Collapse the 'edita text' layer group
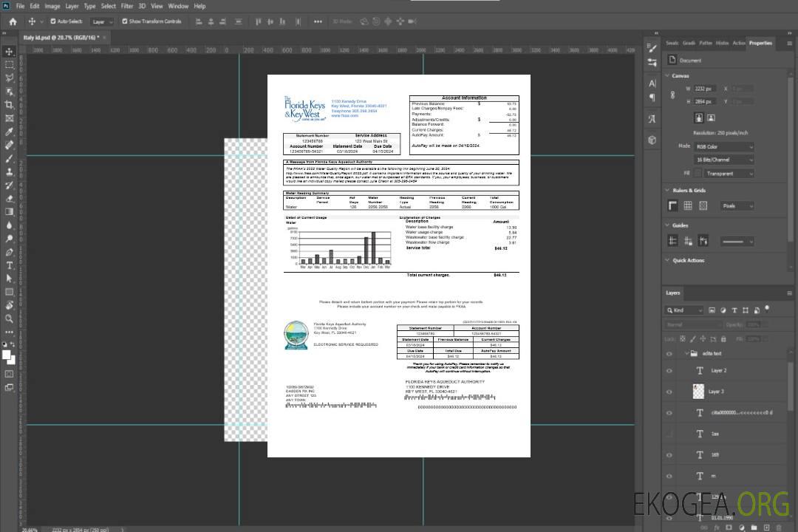Image resolution: width=798 pixels, height=532 pixels. tap(686, 353)
